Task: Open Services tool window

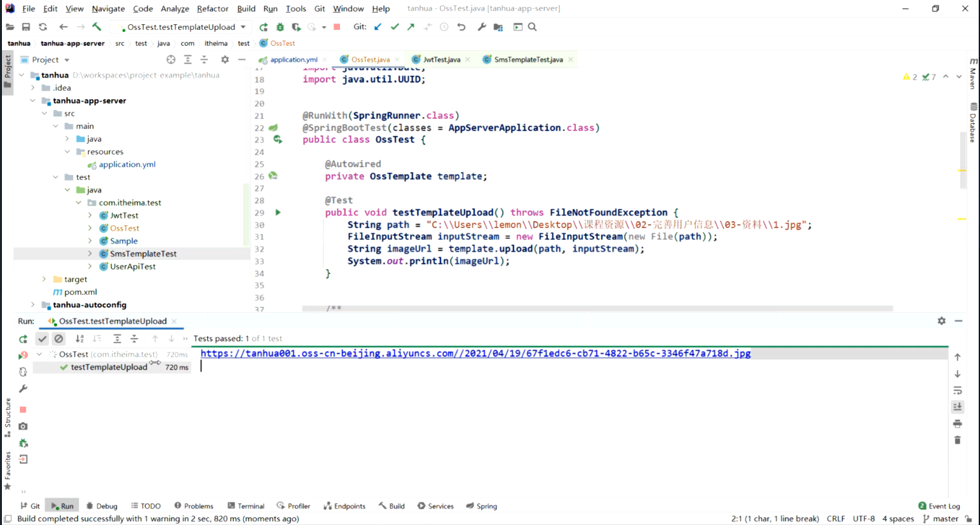Action: 435,506
